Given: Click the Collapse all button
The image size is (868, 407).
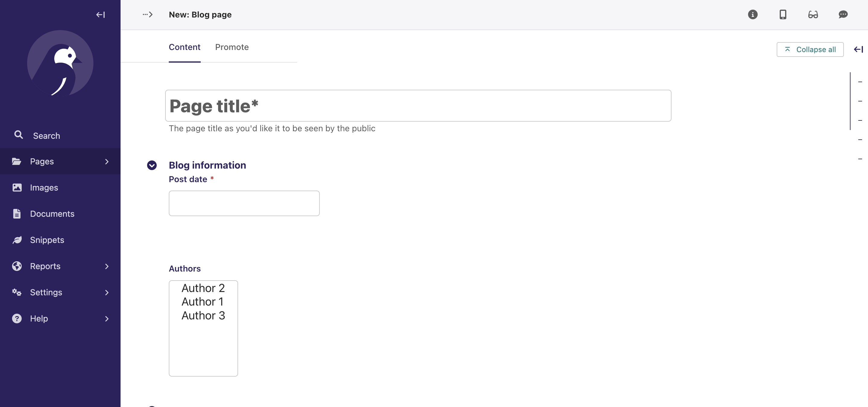Looking at the screenshot, I should point(810,49).
